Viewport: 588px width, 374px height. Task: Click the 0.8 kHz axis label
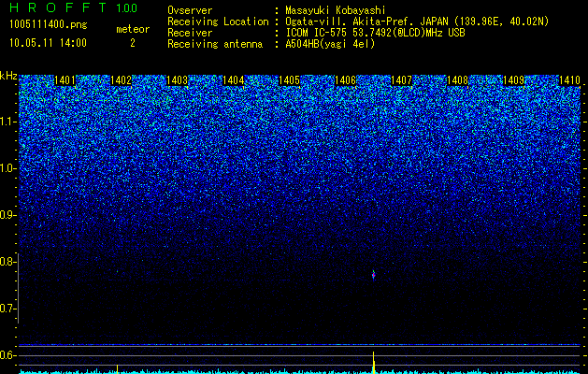click(8, 262)
